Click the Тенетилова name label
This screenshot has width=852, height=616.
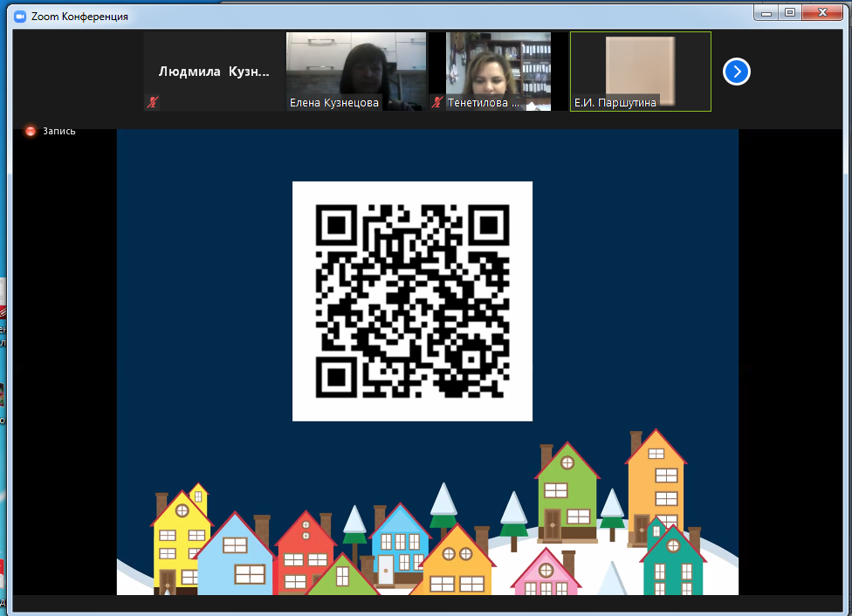click(483, 103)
